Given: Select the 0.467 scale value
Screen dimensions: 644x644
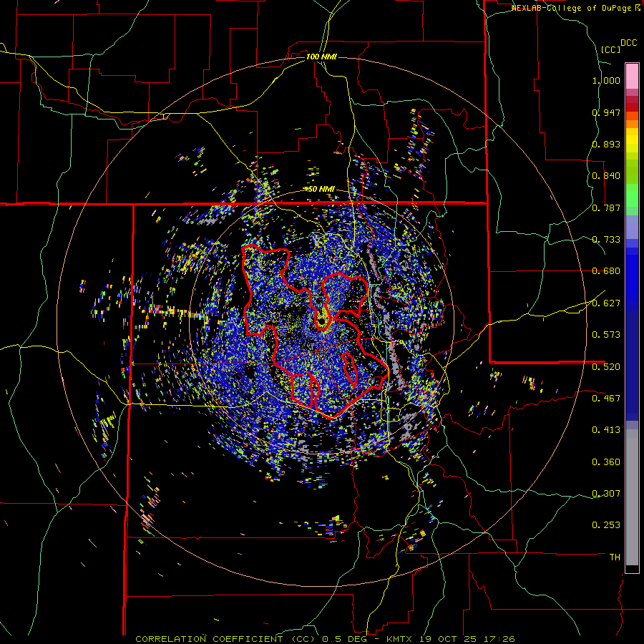Looking at the screenshot, I should tap(606, 399).
